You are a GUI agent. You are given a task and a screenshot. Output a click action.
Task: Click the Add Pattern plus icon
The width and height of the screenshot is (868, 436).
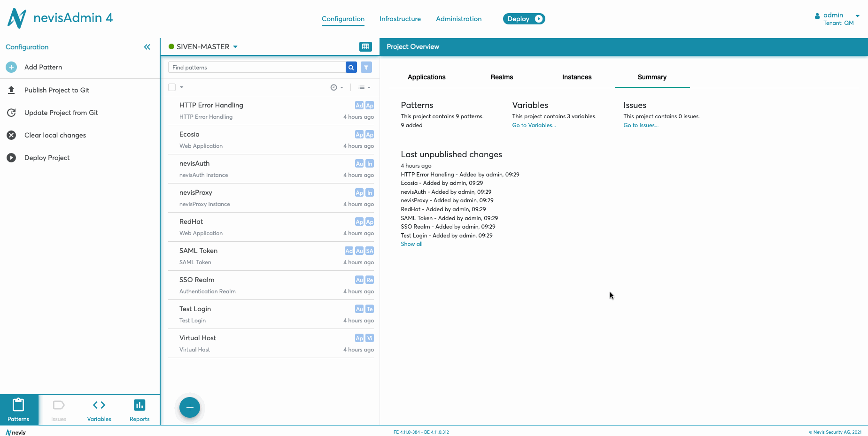point(11,67)
